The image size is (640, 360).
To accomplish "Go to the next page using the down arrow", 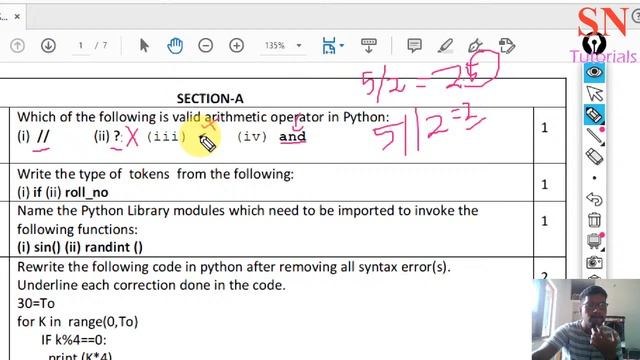I will tap(48, 45).
